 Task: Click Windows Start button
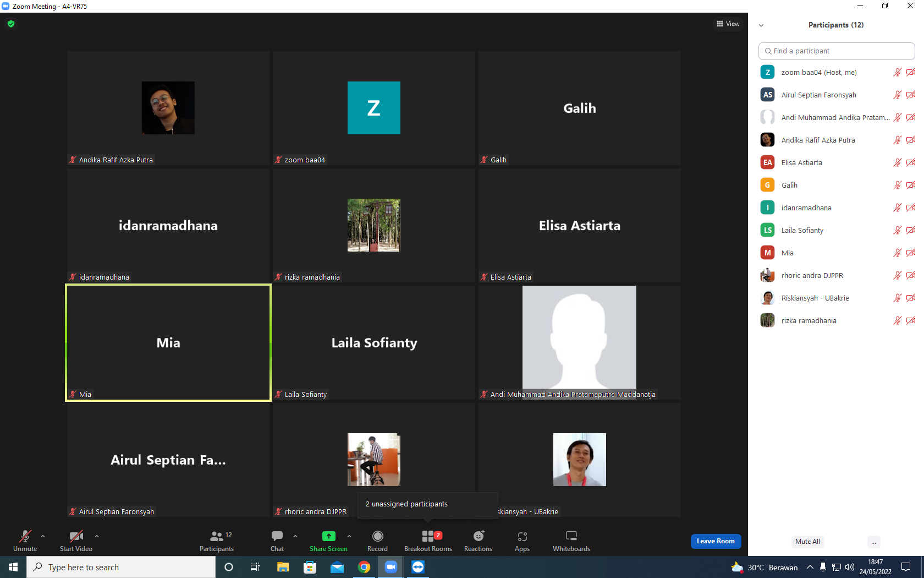13,567
